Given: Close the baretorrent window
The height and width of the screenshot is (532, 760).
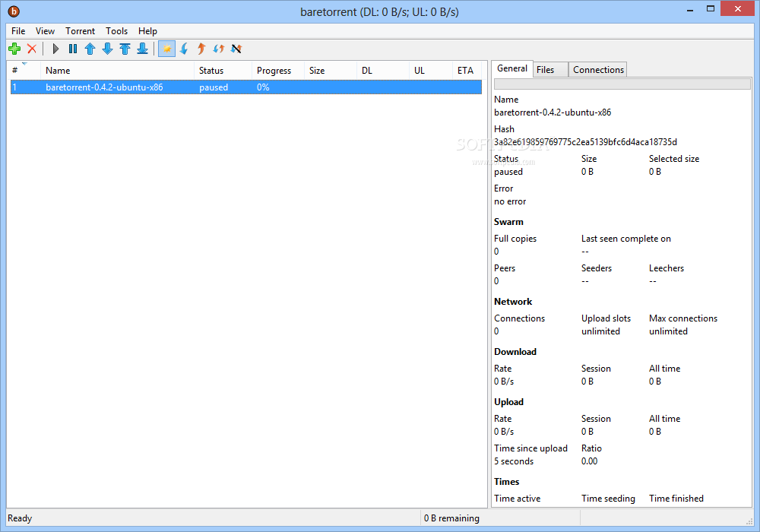Looking at the screenshot, I should (738, 8).
